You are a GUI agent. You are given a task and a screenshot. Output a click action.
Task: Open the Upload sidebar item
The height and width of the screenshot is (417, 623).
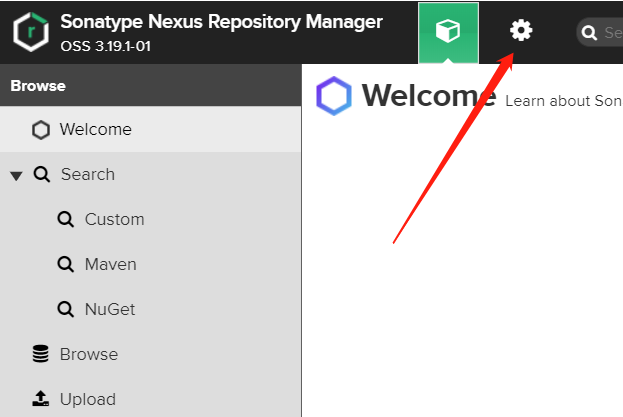click(x=150, y=399)
